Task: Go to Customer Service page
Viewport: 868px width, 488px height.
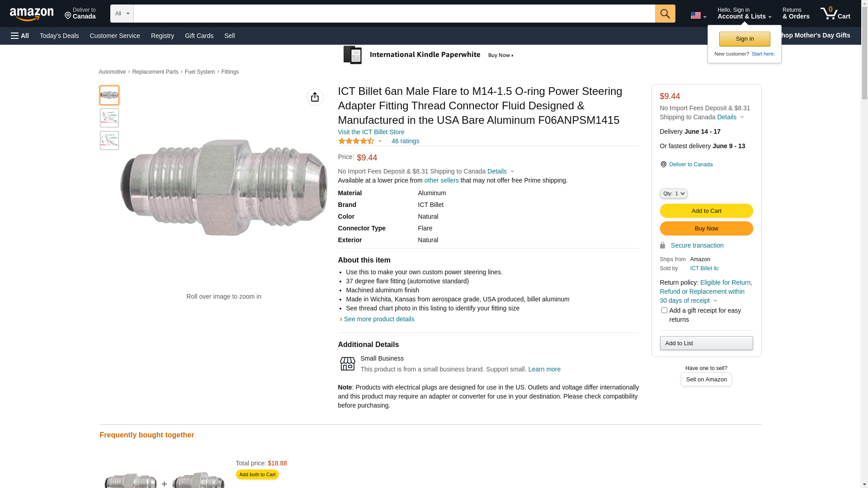Action: (115, 36)
